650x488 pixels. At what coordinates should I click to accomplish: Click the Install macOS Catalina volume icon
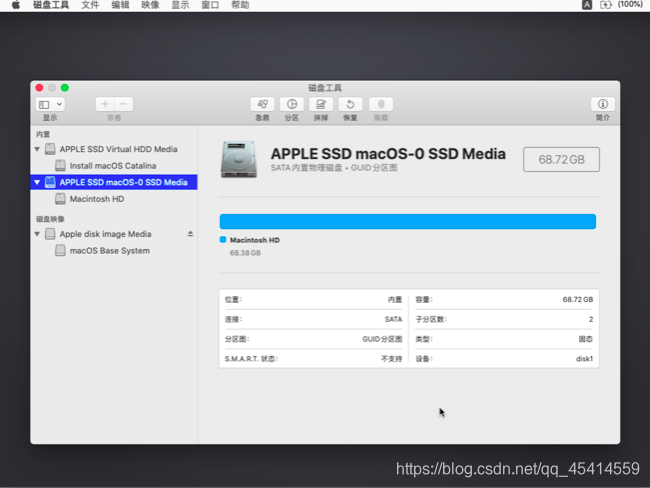pyautogui.click(x=60, y=165)
